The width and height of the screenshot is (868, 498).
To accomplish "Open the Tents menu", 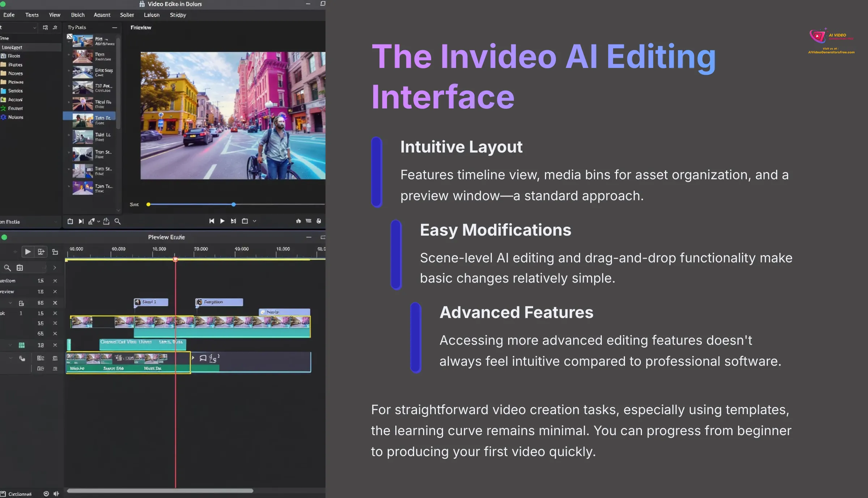I will 32,15.
